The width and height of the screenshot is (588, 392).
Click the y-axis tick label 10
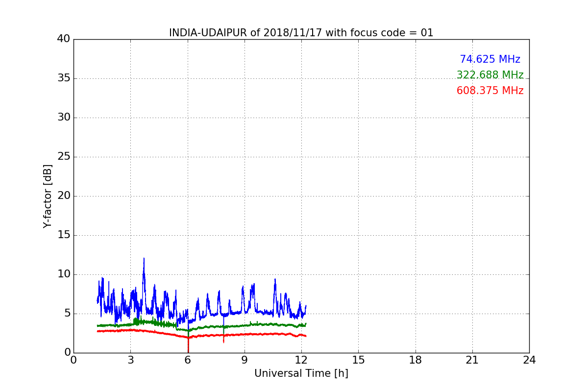[63, 274]
